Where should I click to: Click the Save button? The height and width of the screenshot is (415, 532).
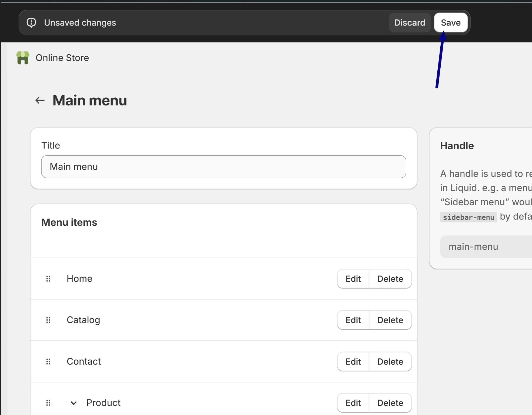coord(451,22)
